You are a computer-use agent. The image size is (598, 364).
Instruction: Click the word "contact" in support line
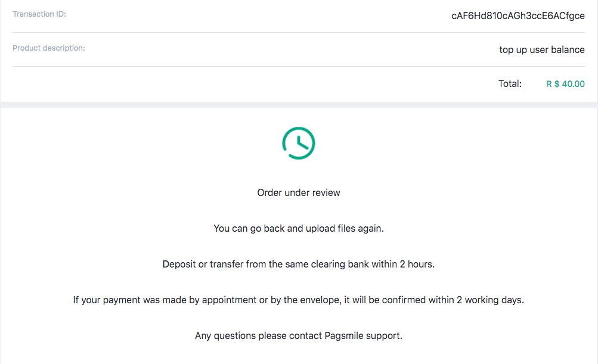pyautogui.click(x=305, y=336)
